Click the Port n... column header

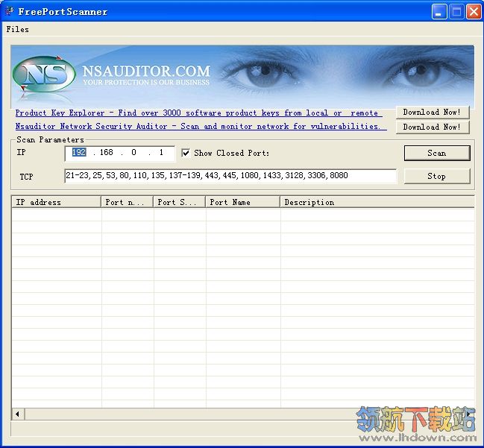[128, 202]
